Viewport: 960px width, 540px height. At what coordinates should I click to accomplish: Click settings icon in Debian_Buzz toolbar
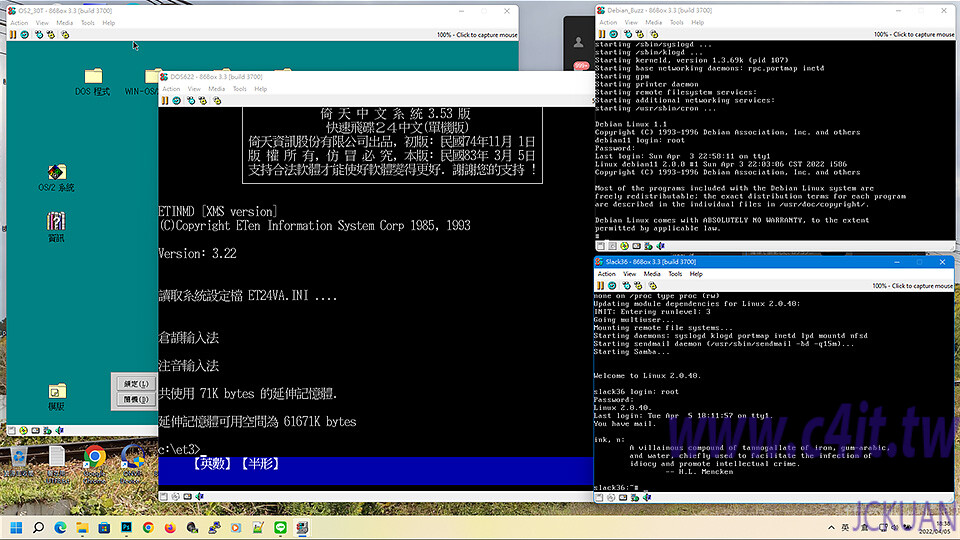(654, 34)
